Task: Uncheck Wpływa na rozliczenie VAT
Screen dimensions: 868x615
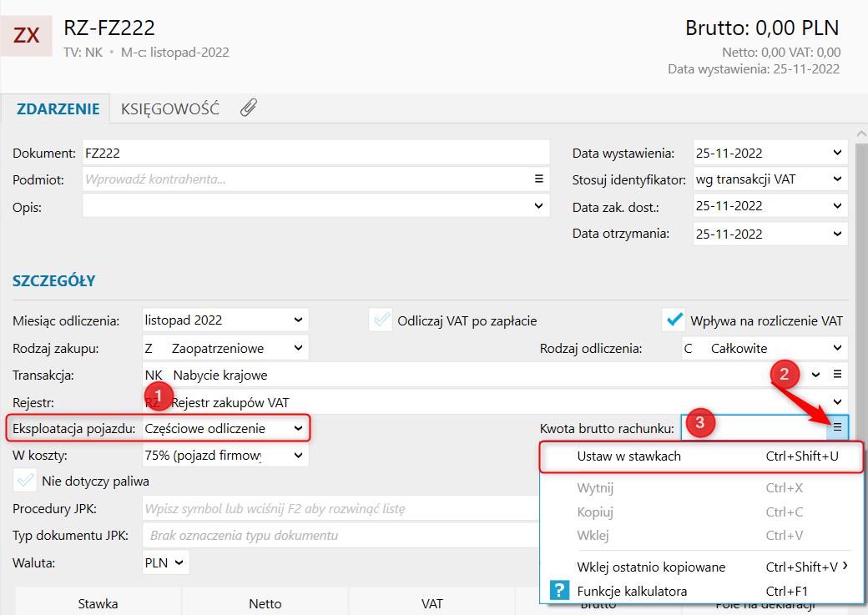Action: tap(673, 320)
